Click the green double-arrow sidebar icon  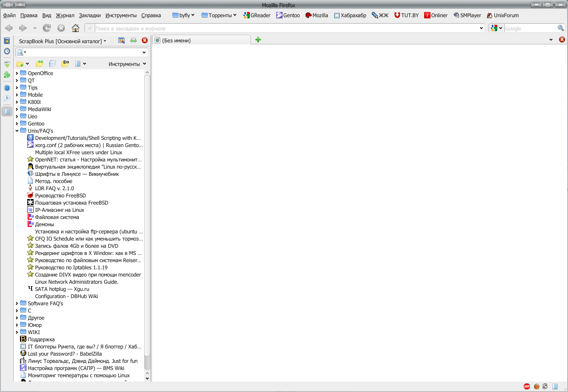(134, 40)
